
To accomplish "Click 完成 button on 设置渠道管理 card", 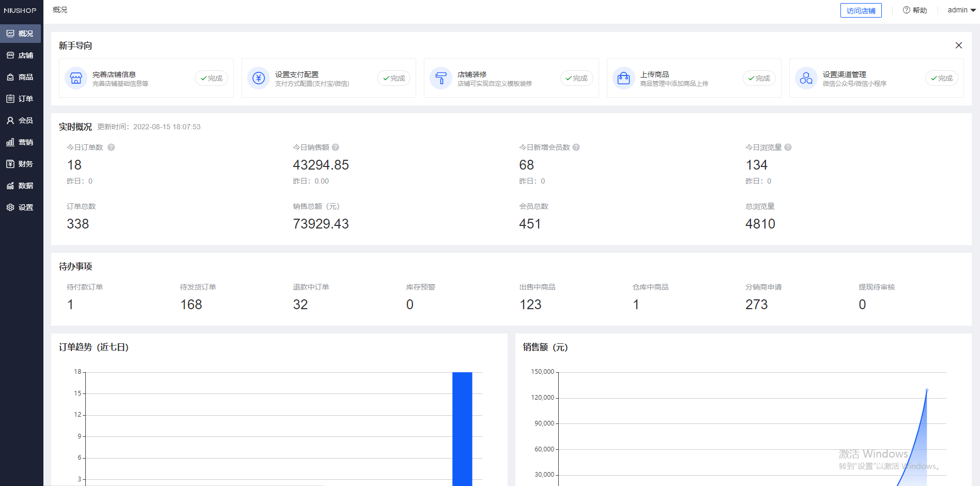I will tap(941, 78).
